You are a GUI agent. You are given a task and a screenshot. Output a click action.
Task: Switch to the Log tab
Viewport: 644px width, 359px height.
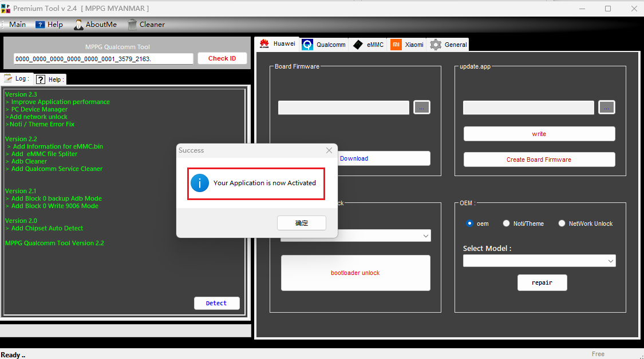[x=16, y=79]
